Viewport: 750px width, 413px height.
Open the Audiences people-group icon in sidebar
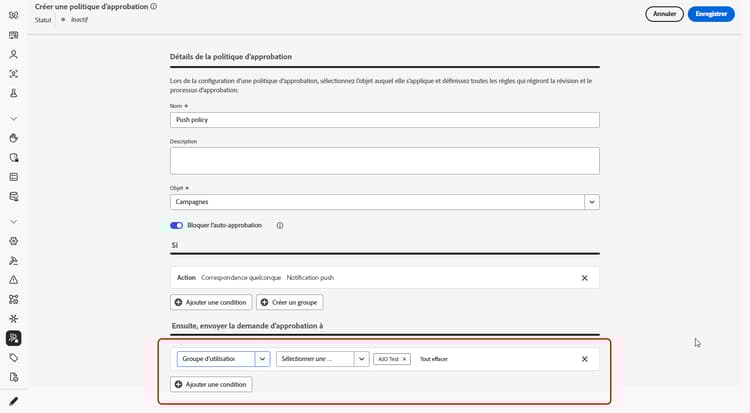pyautogui.click(x=13, y=15)
